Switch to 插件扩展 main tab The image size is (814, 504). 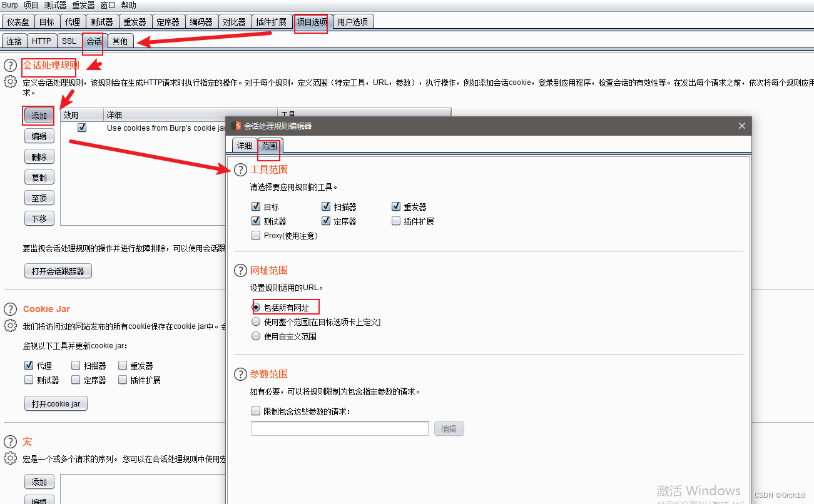(x=271, y=22)
